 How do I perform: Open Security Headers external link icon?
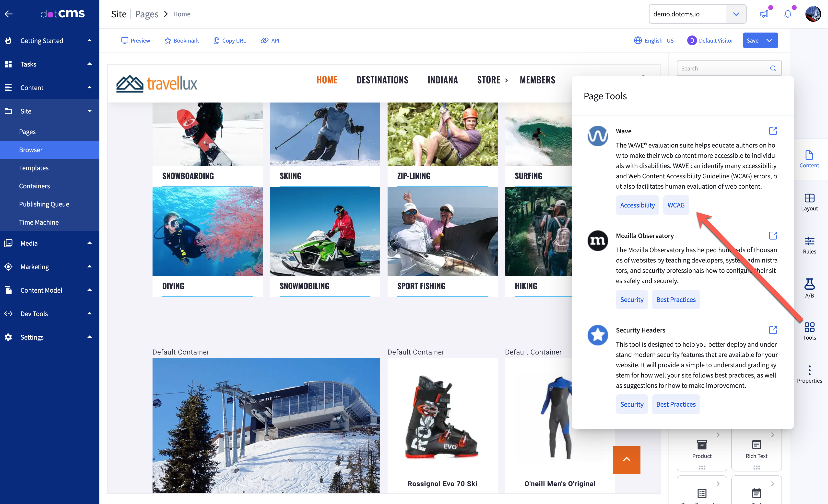[773, 330]
